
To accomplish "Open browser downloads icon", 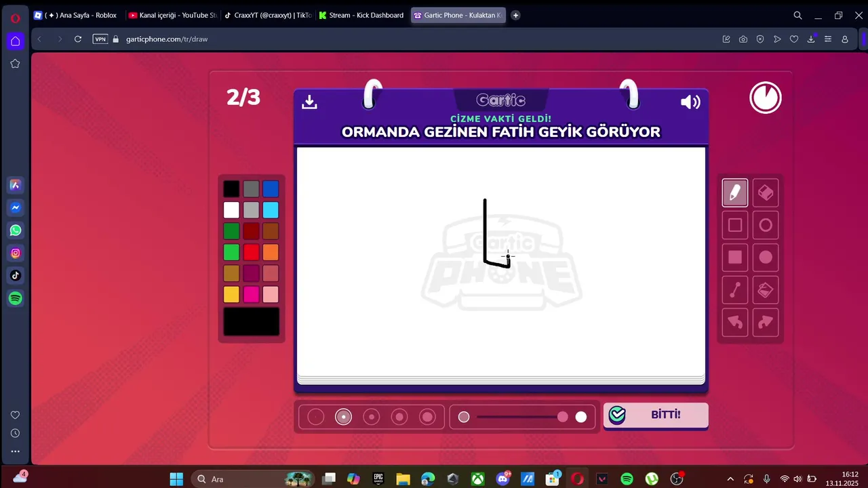I will (810, 39).
